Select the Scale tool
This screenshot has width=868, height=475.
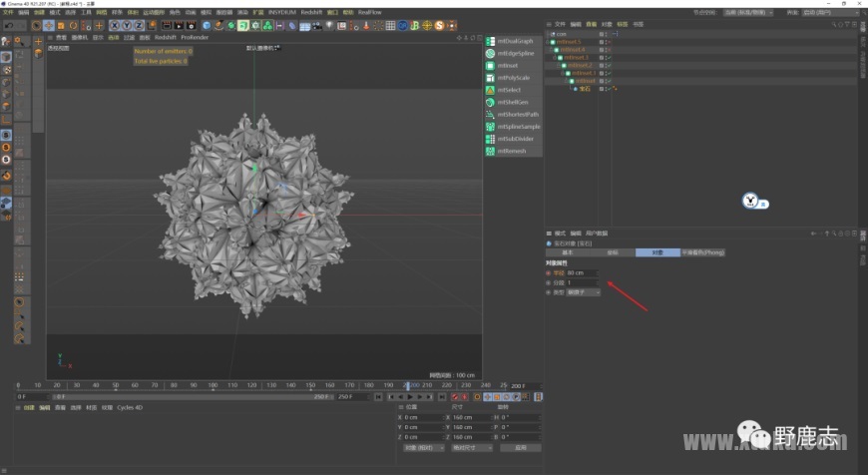(x=61, y=26)
